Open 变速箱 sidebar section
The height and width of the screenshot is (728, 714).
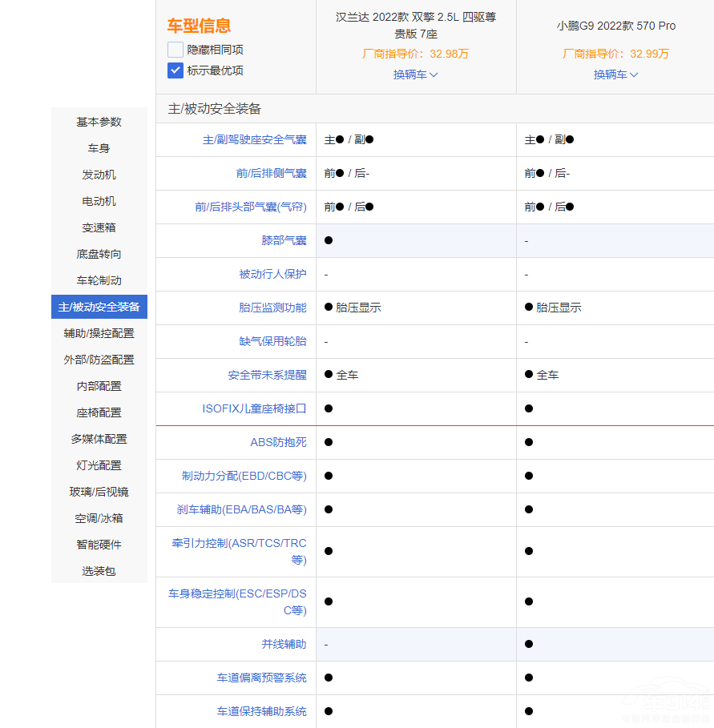(99, 227)
